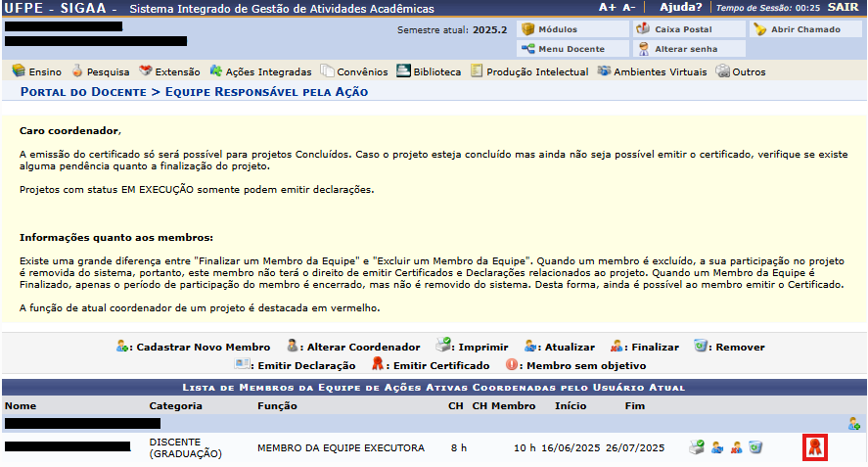This screenshot has height=467, width=868.
Task: Select the DISCENTE (GRADUAÇÃO) cell
Action: 186,447
